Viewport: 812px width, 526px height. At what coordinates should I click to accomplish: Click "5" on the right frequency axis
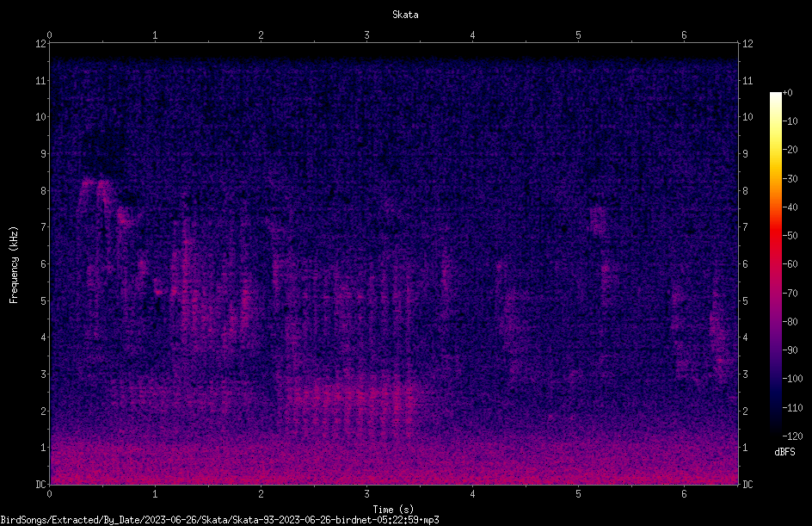pos(745,301)
